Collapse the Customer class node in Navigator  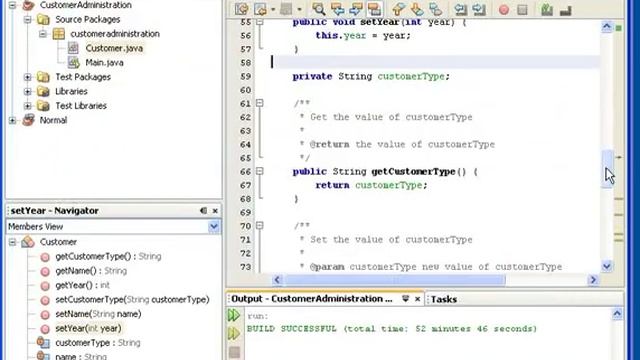point(12,242)
